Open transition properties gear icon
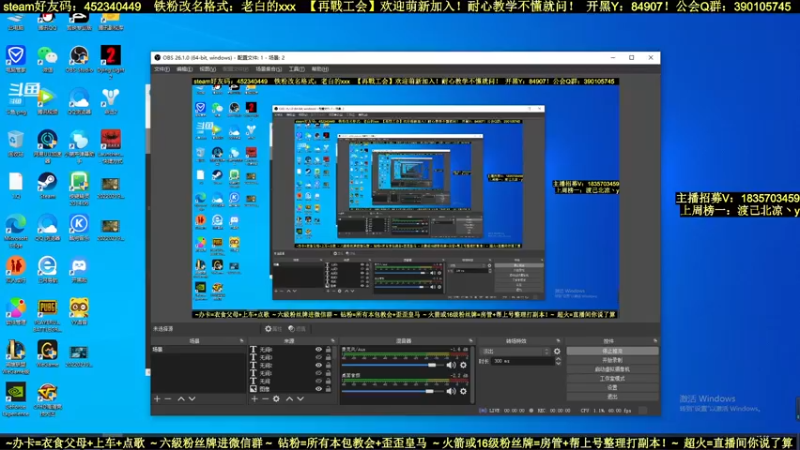 coord(557,352)
